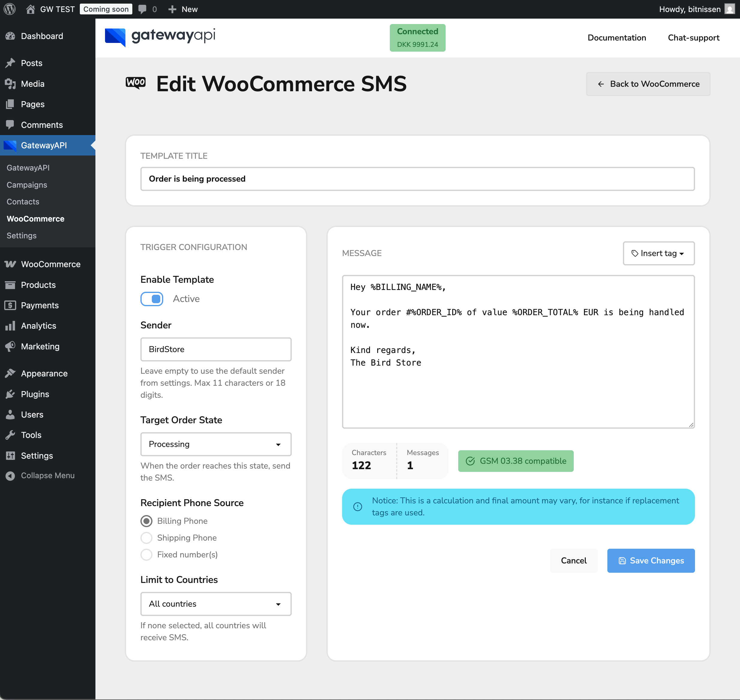Open the GatewayAPI submenu item

click(x=28, y=167)
